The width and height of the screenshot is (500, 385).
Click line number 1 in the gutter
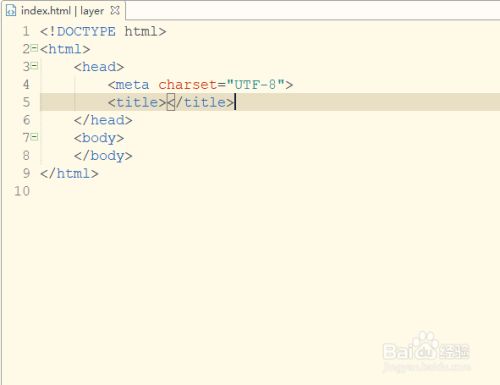pos(26,32)
